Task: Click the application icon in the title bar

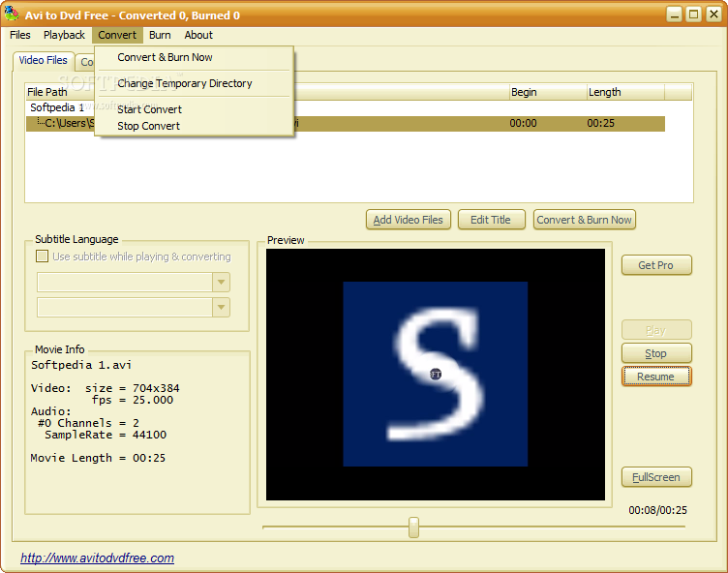Action: (x=12, y=14)
